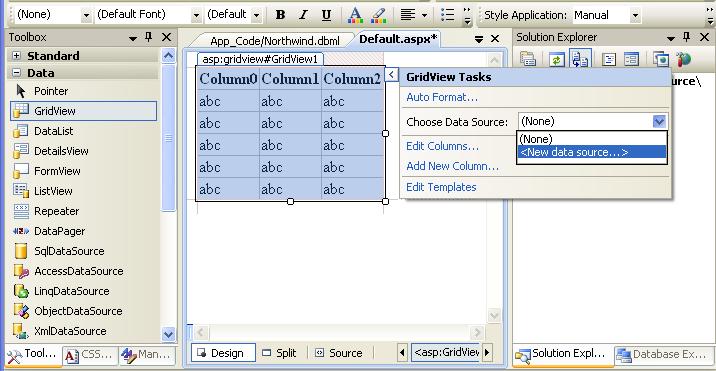Viewport: 716px width, 371px height.
Task: Click the Solution Explorer Properties icon
Action: [528, 59]
